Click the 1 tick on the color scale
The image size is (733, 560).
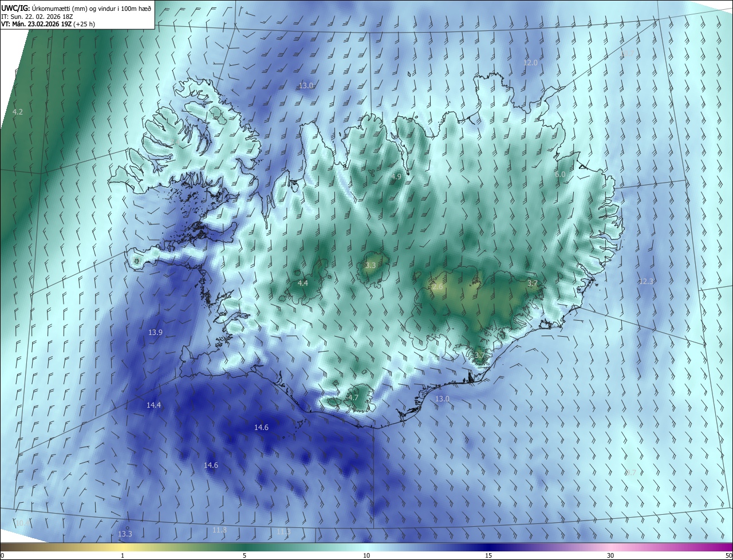click(123, 555)
